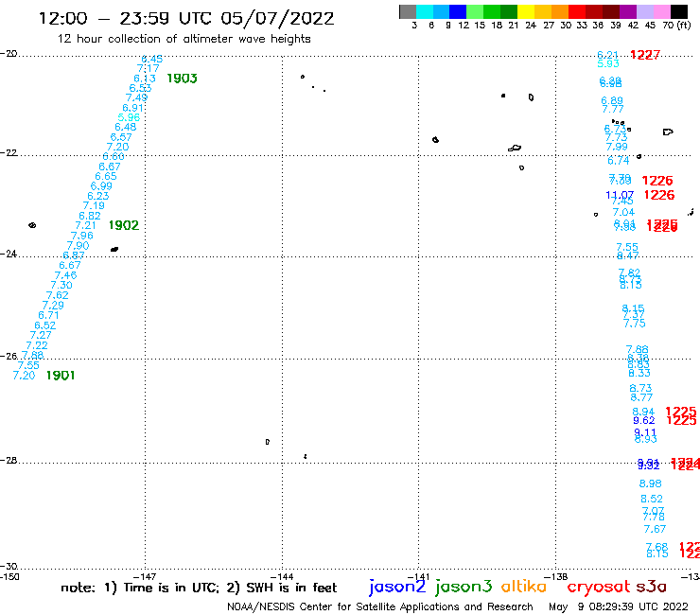Click the note 'Time is in UTC; SWH is in feet'
This screenshot has width=700, height=615.
(199, 588)
